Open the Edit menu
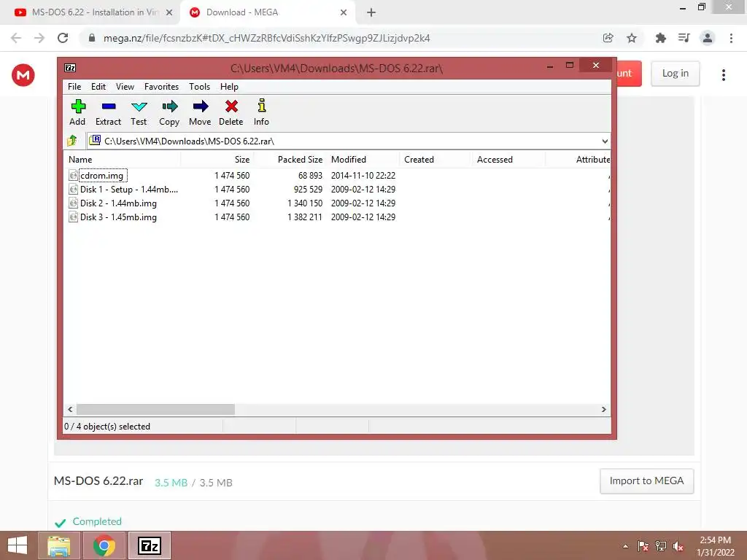The width and height of the screenshot is (747, 560). 98,87
